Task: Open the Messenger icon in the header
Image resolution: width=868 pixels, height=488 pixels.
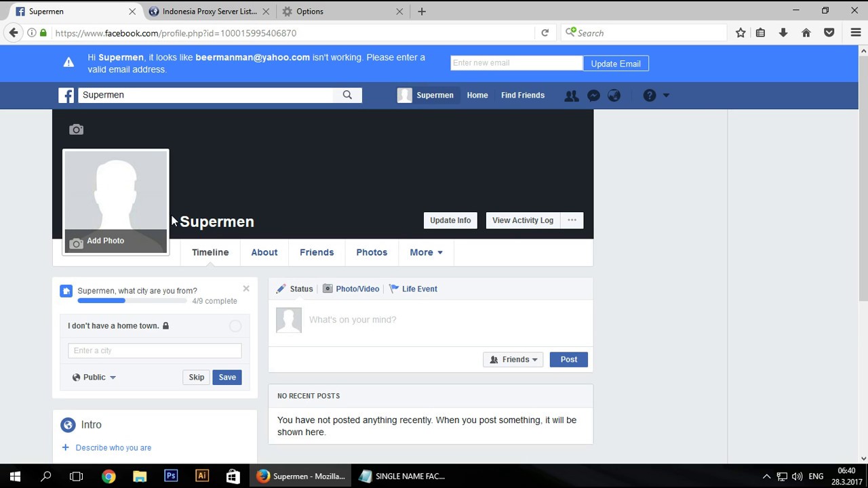Action: click(593, 96)
